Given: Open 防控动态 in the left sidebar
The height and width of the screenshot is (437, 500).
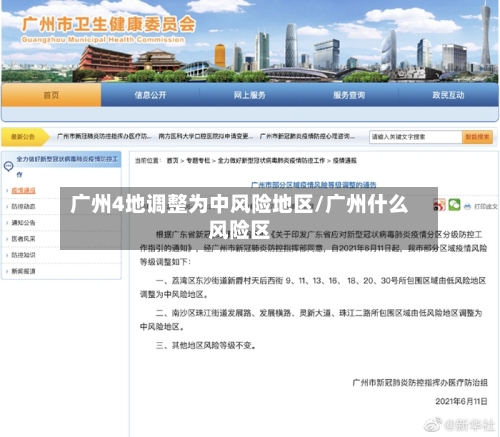Looking at the screenshot, I should 23,207.
